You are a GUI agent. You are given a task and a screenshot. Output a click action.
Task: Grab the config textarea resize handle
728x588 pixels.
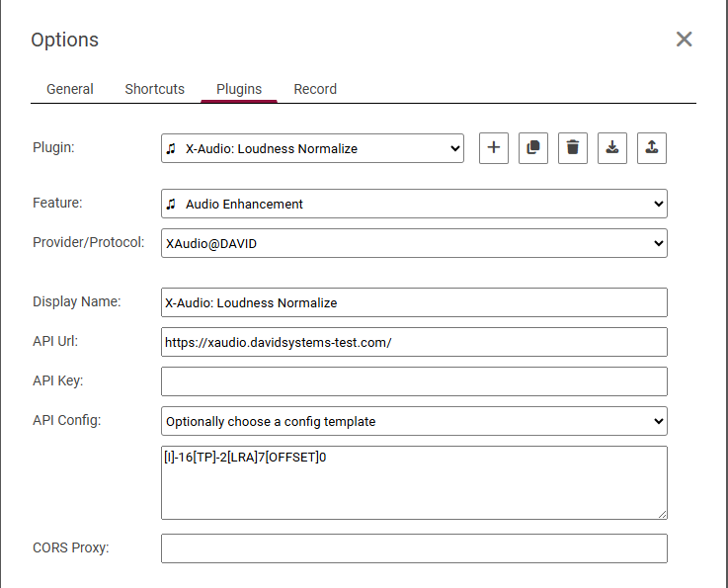[x=662, y=514]
